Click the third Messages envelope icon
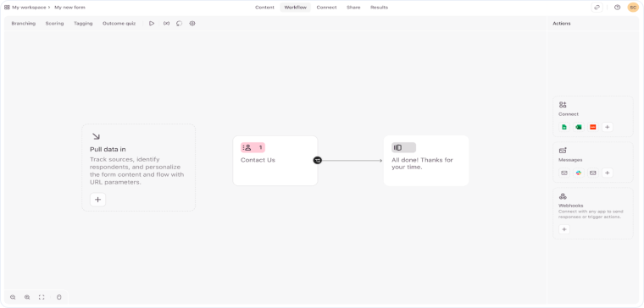This screenshot has height=308, width=644. (x=592, y=173)
